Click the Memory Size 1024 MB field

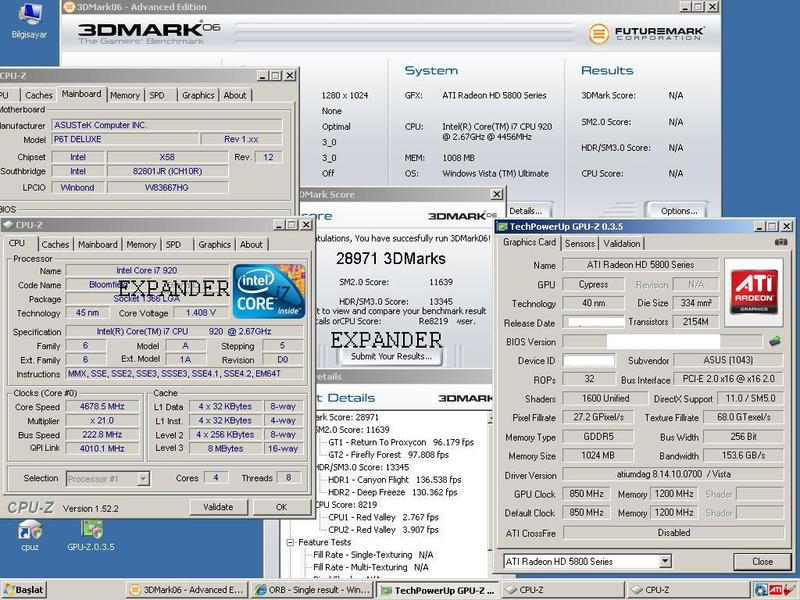598,456
